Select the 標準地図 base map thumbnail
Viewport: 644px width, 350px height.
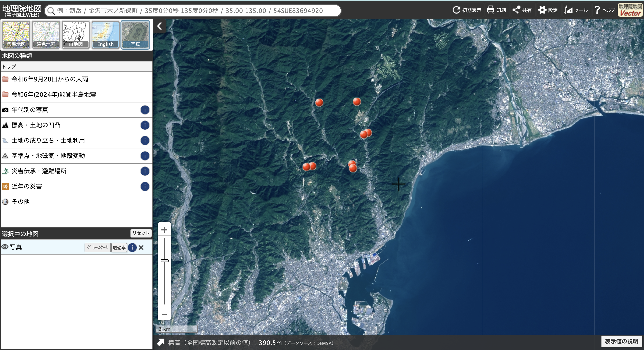[16, 35]
